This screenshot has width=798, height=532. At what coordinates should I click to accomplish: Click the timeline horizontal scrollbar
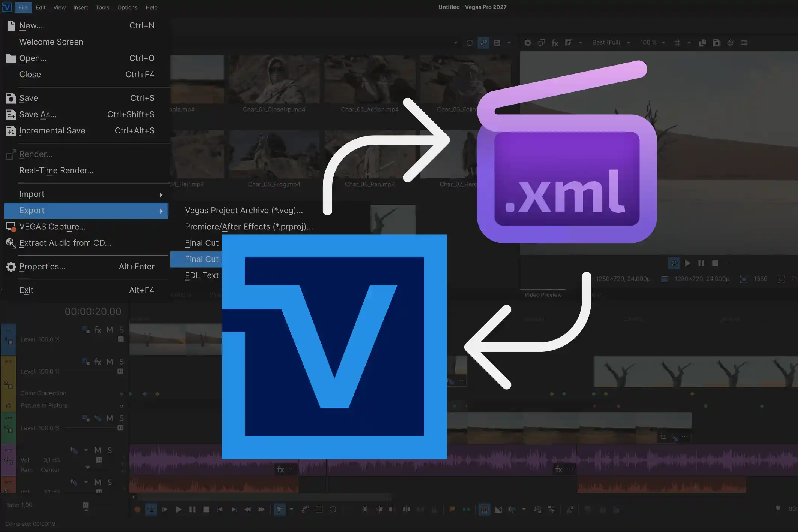(264, 497)
